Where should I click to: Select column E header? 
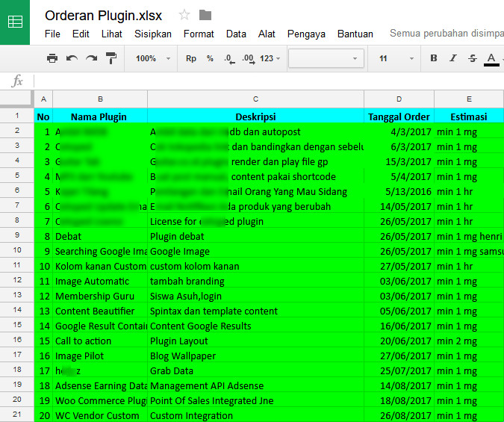tap(469, 99)
